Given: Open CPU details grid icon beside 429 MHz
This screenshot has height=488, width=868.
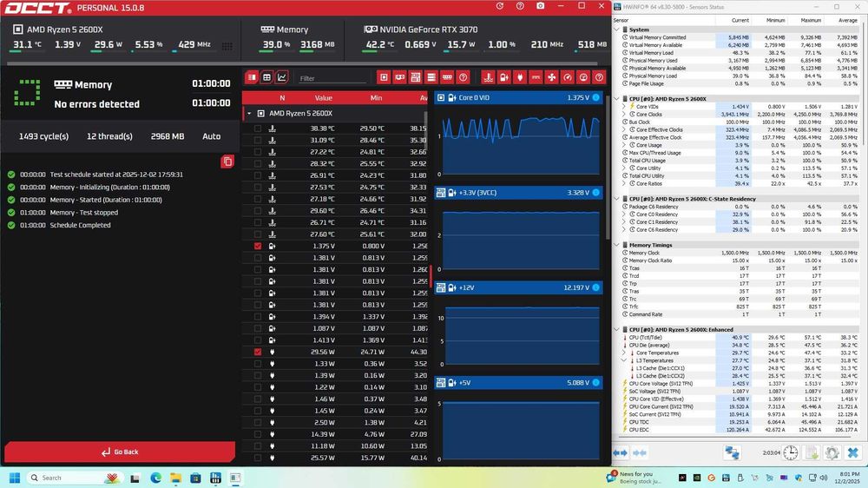Looking at the screenshot, I should (x=227, y=46).
